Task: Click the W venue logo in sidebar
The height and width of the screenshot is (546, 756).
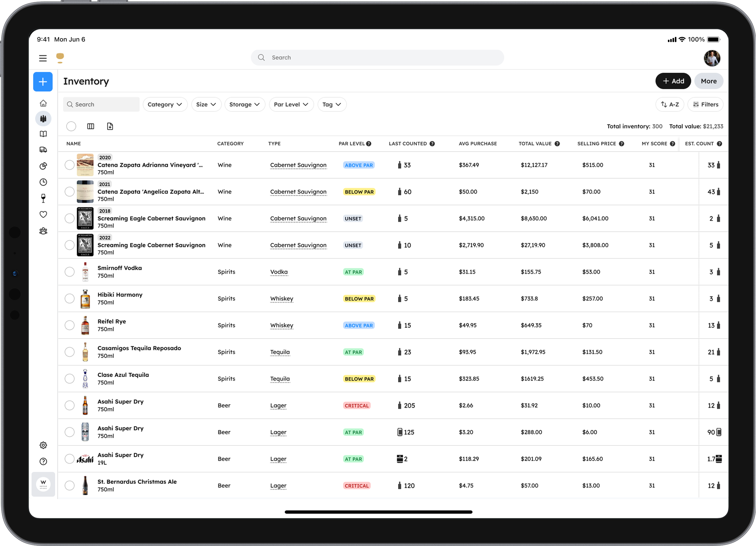Action: pos(43,484)
